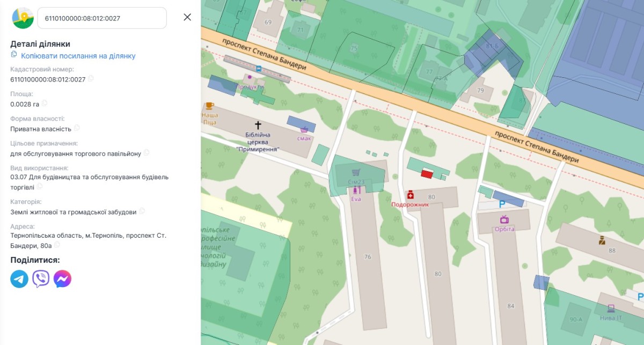
Task: Click the parking P icon near Орбіта
Action: click(502, 204)
